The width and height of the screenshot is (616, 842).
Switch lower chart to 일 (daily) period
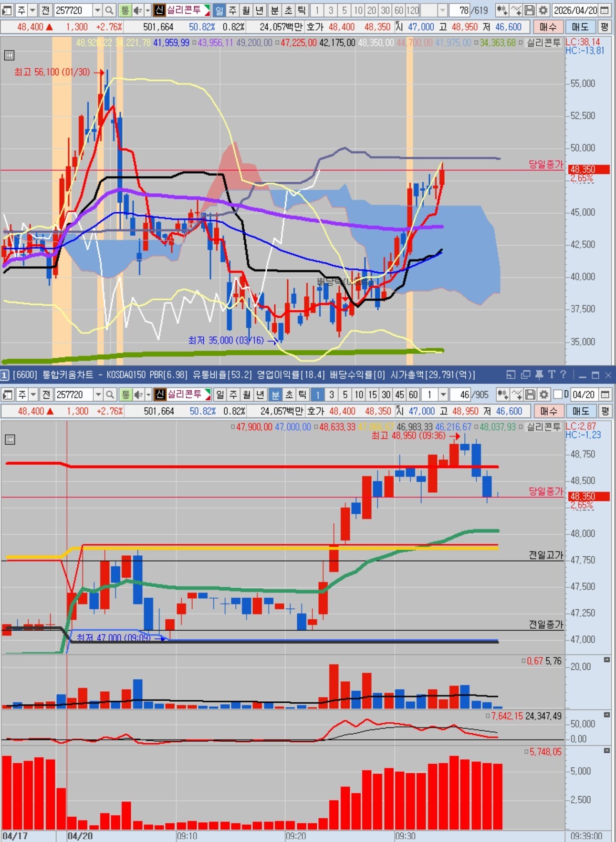(x=220, y=395)
